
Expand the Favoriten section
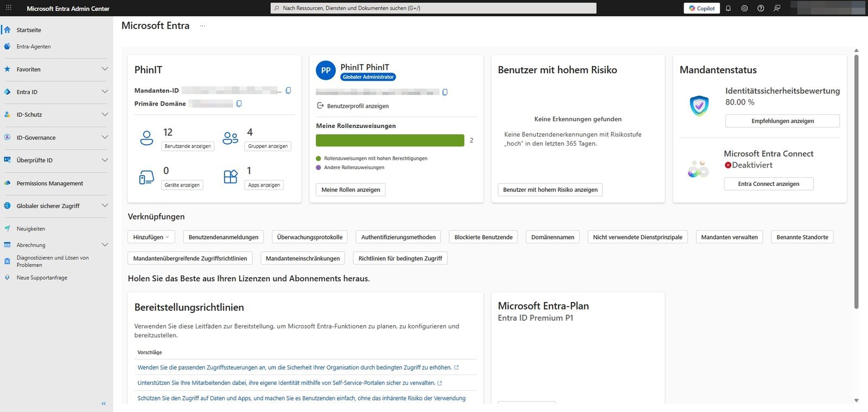[105, 69]
